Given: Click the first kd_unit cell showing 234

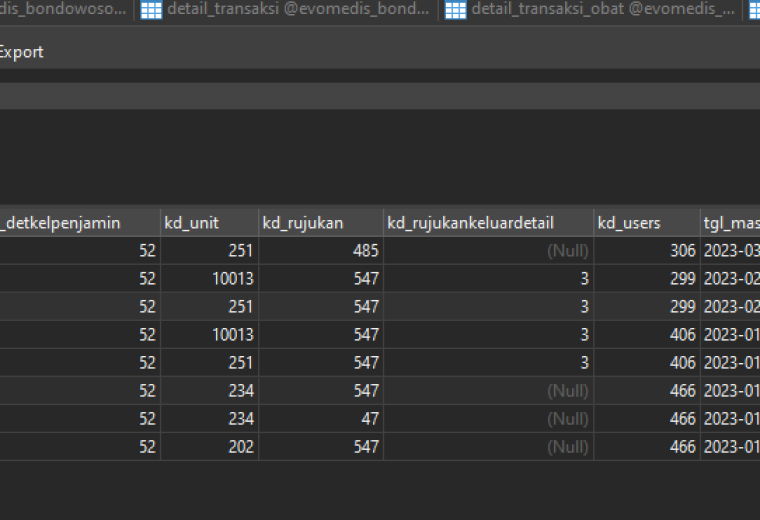Looking at the screenshot, I should [x=209, y=391].
